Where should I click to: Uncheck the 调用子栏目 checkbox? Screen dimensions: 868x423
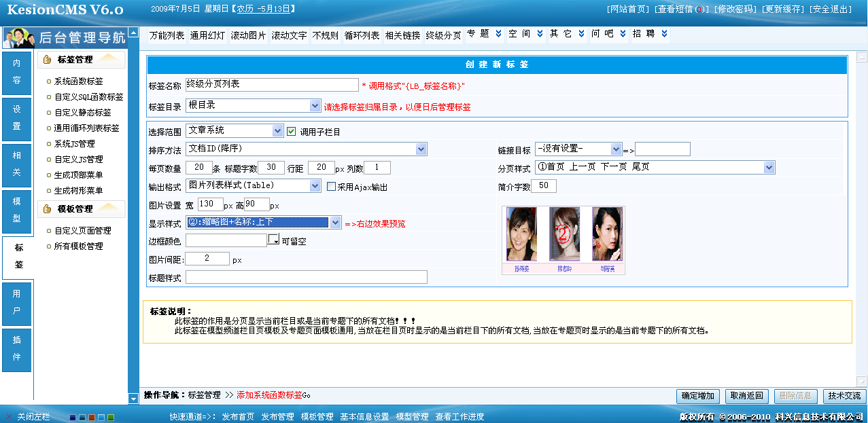point(292,131)
